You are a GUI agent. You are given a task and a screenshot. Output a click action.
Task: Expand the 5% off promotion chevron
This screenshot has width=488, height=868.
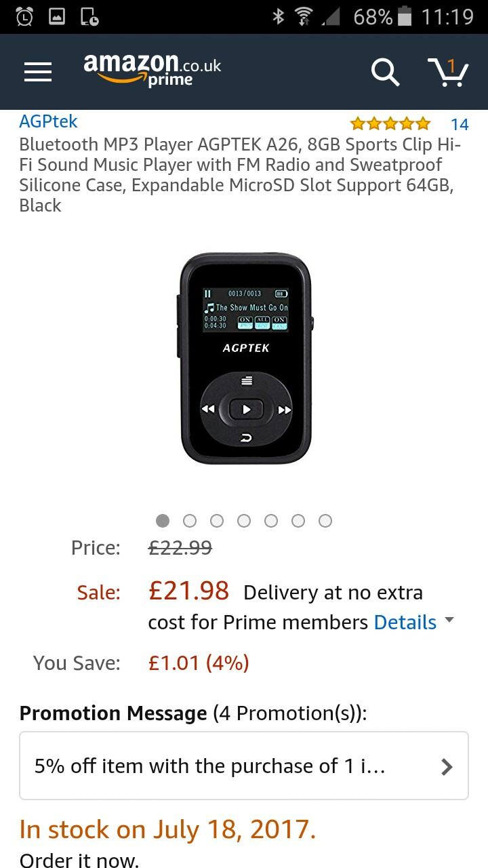tap(446, 766)
